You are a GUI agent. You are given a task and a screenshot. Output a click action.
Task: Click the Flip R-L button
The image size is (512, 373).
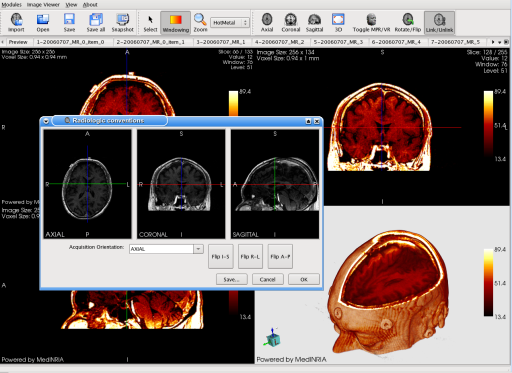point(250,256)
